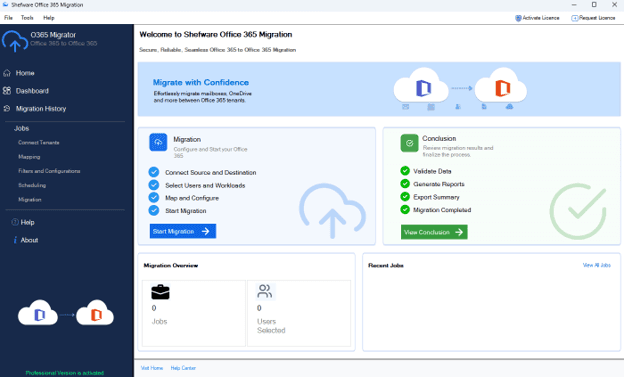Open Mapping under Jobs
This screenshot has width=624, height=377.
(x=29, y=157)
